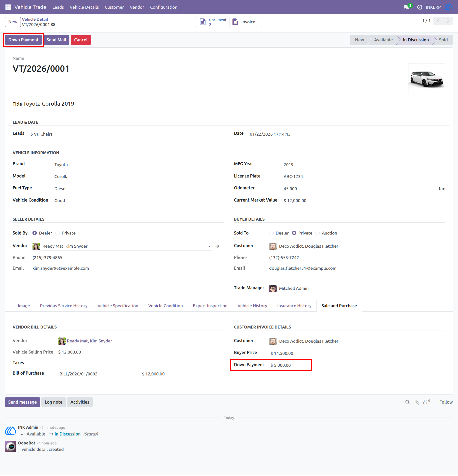Click Mitchell Admin avatar icon
Image resolution: width=458 pixels, height=476 pixels.
coord(273,289)
